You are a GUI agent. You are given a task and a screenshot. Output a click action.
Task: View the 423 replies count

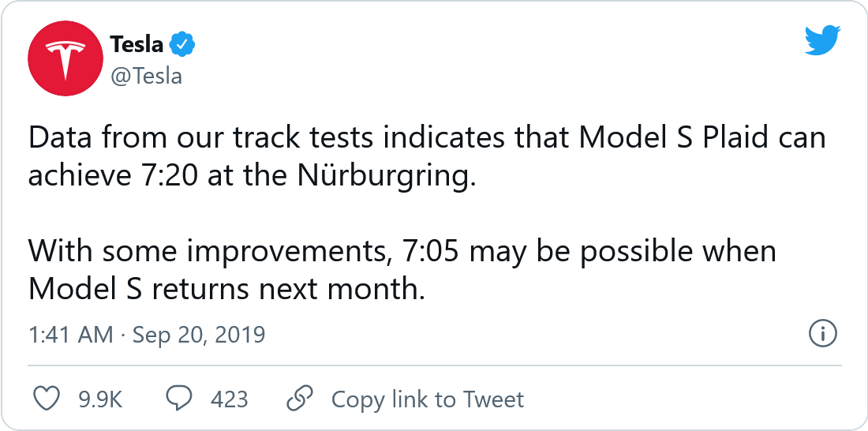229,399
